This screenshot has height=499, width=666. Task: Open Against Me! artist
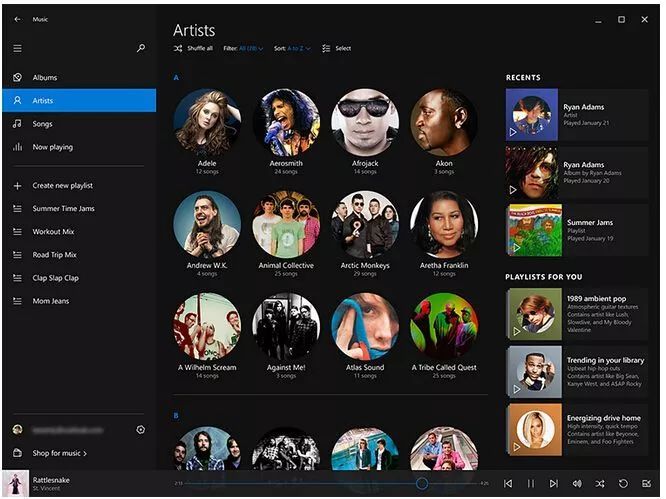286,327
